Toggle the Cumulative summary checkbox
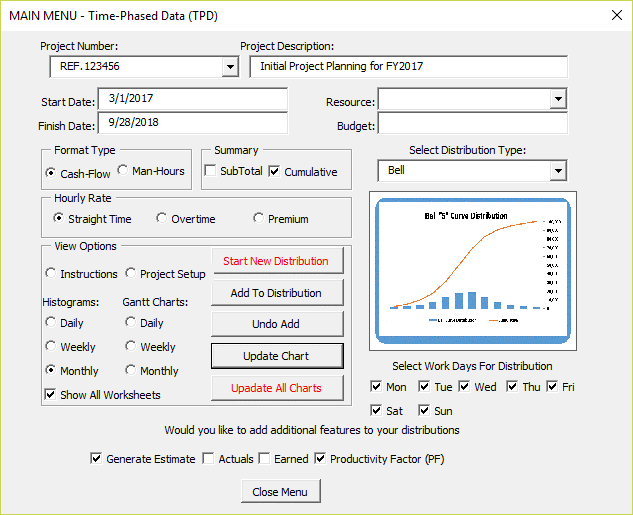The height and width of the screenshot is (515, 633). [275, 171]
